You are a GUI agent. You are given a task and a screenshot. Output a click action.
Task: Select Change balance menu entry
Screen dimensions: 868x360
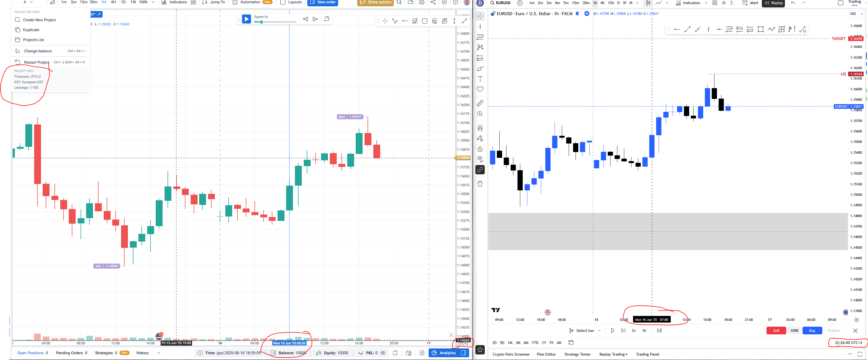coord(51,51)
